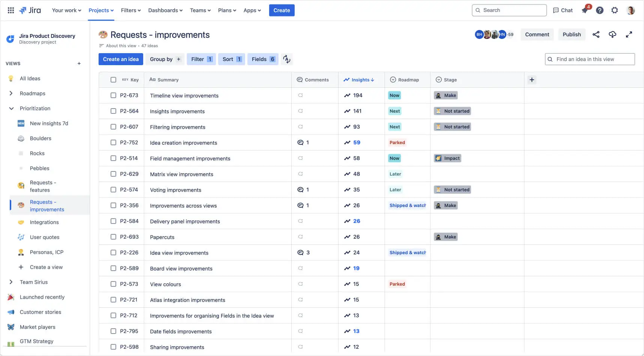Open the Fields 6 button
This screenshot has height=356, width=644.
pos(263,59)
